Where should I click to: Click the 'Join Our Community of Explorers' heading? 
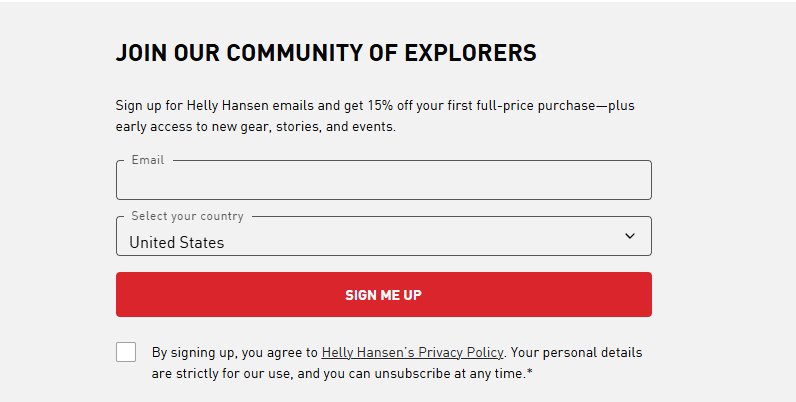(326, 53)
